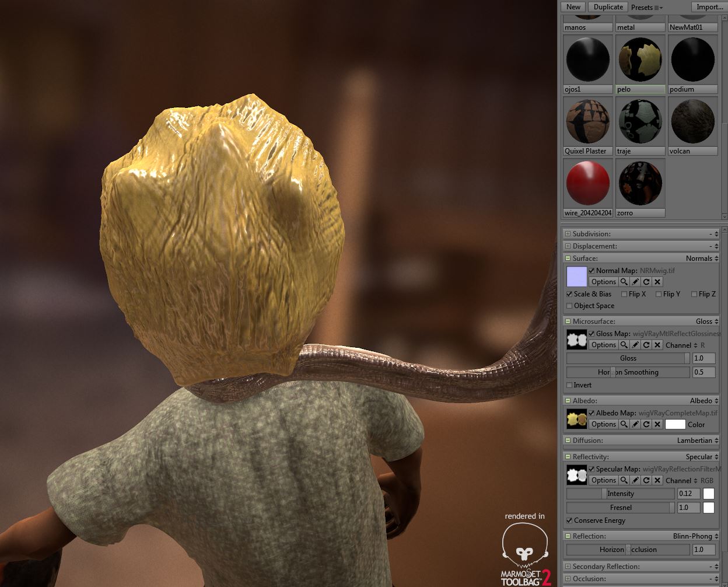The width and height of the screenshot is (728, 587).
Task: Click the pencil edit icon for Specular Map
Action: click(635, 480)
